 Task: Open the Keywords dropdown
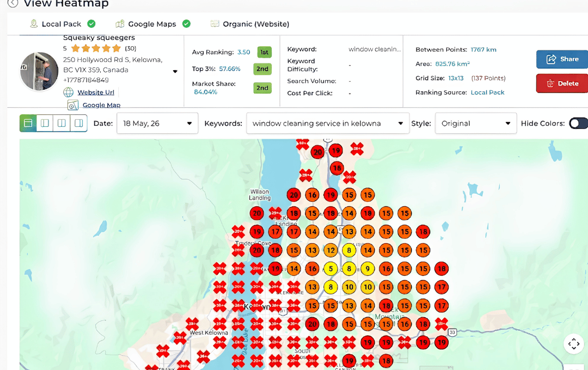click(x=328, y=124)
